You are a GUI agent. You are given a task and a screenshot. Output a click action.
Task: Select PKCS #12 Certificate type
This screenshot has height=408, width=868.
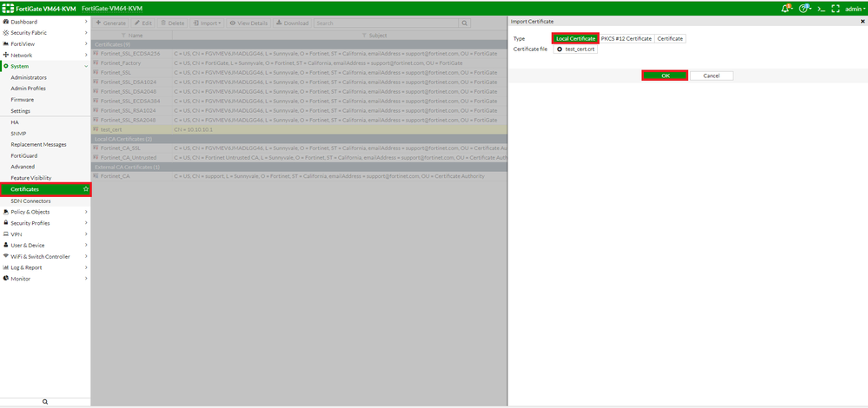point(626,39)
